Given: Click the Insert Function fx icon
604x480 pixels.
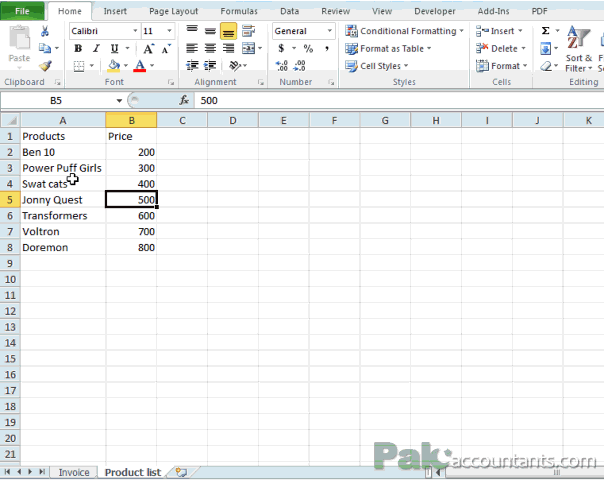Looking at the screenshot, I should pos(184,101).
